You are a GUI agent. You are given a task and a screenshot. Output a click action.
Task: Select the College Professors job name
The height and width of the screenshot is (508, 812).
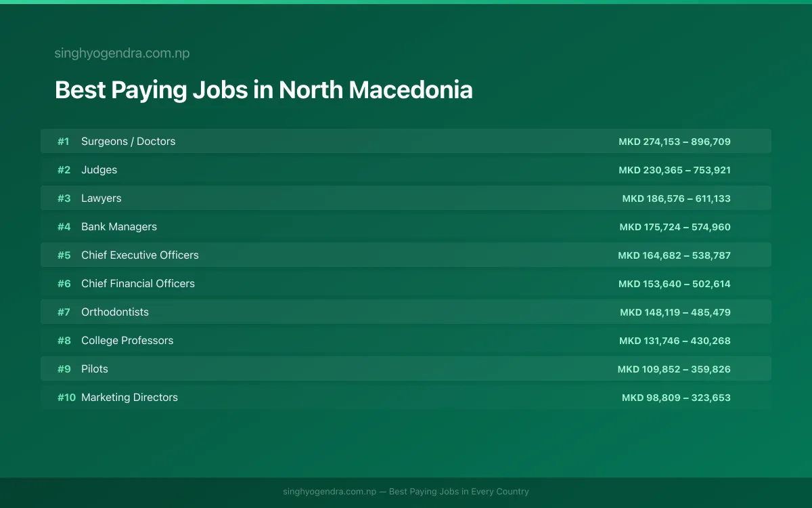[127, 341]
